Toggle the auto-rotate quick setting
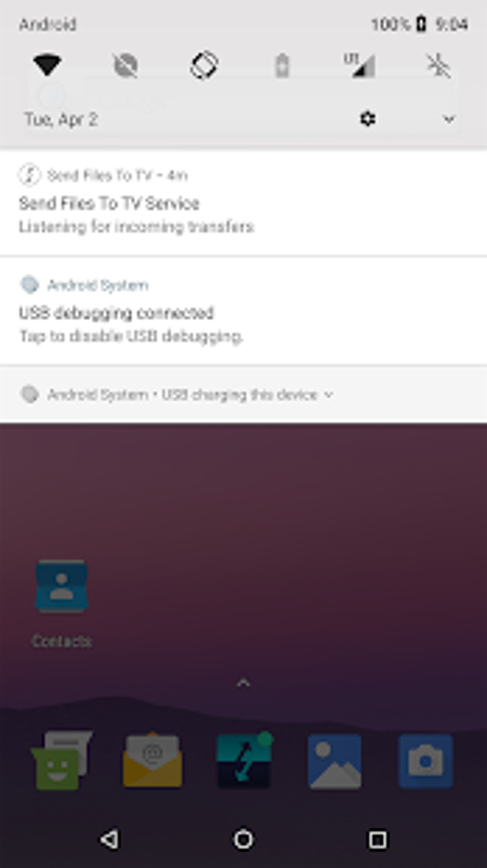Image resolution: width=487 pixels, height=868 pixels. [x=204, y=65]
